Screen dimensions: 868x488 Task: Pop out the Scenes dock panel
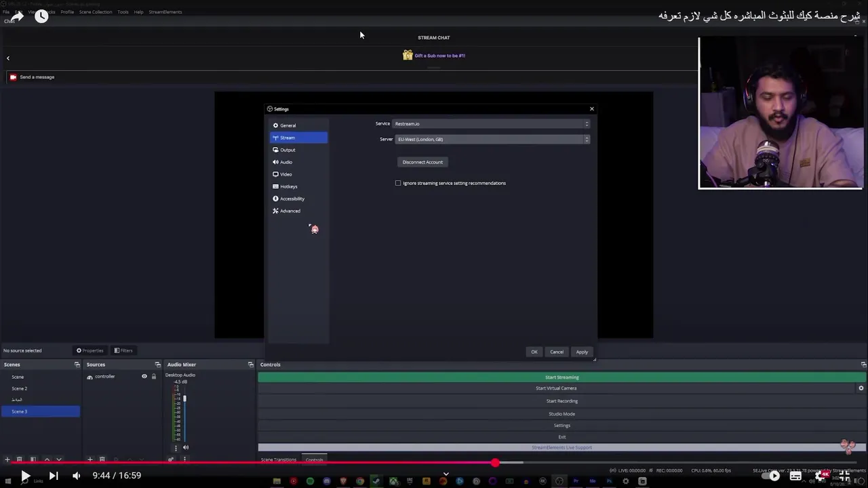coord(77,365)
